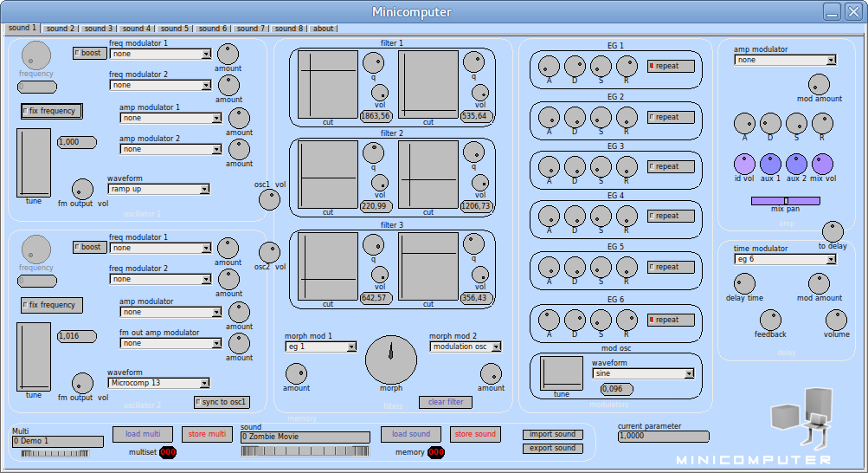
Task: Click the current parameter value field
Action: (663, 437)
